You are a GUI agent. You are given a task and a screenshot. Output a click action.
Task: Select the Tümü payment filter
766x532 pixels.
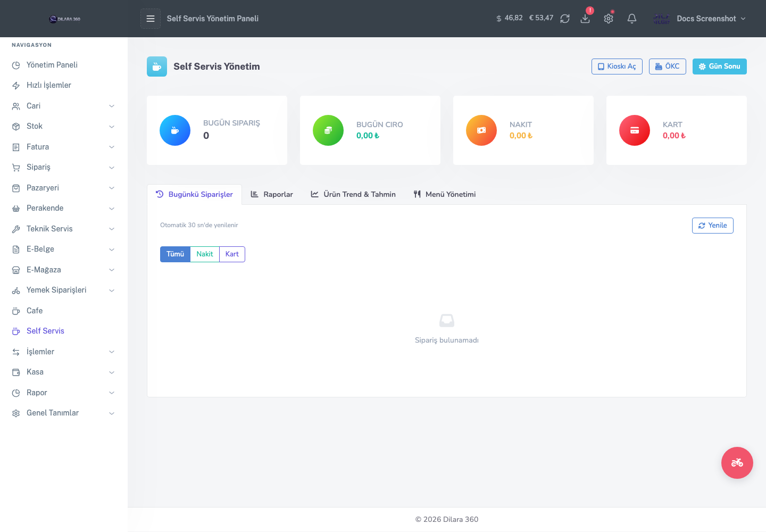[x=175, y=254]
